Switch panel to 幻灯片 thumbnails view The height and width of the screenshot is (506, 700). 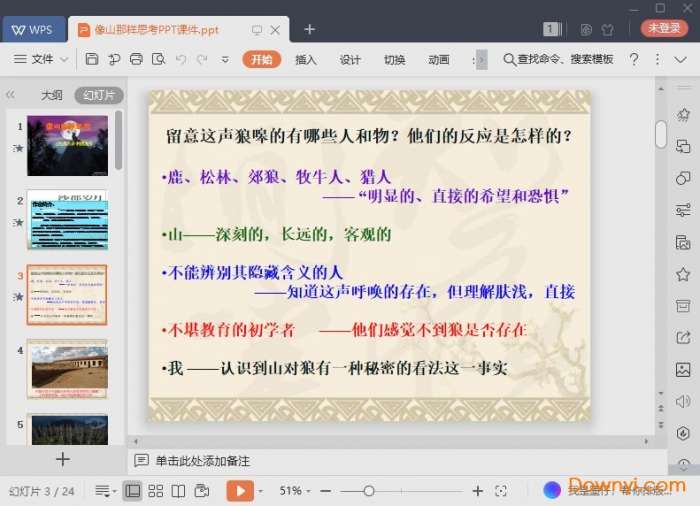point(98,96)
